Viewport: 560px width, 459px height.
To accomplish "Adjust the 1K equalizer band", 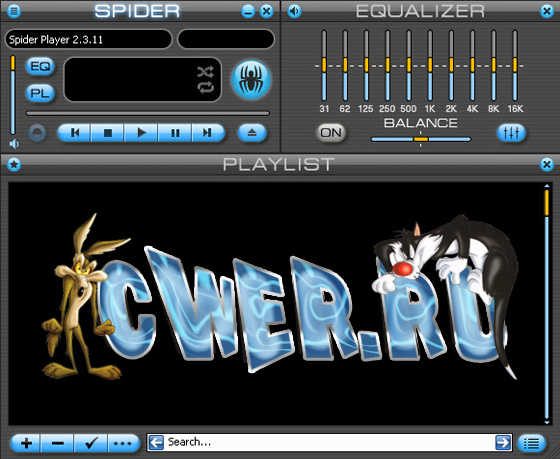I will coord(430,66).
